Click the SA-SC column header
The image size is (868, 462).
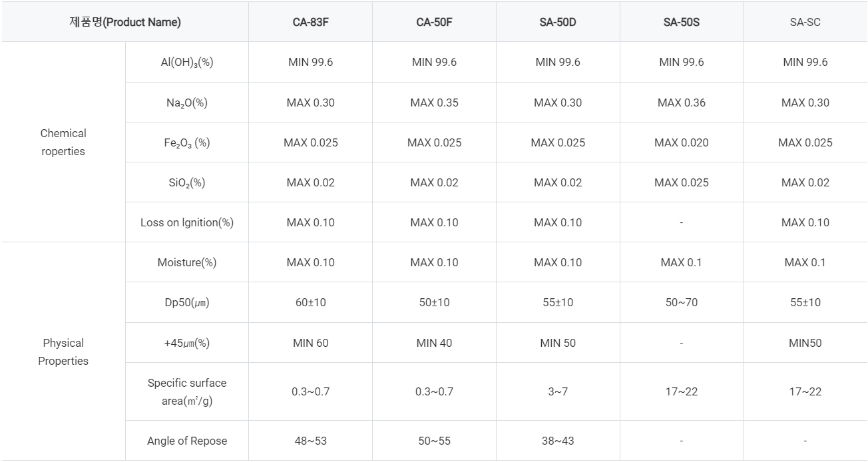tap(805, 22)
